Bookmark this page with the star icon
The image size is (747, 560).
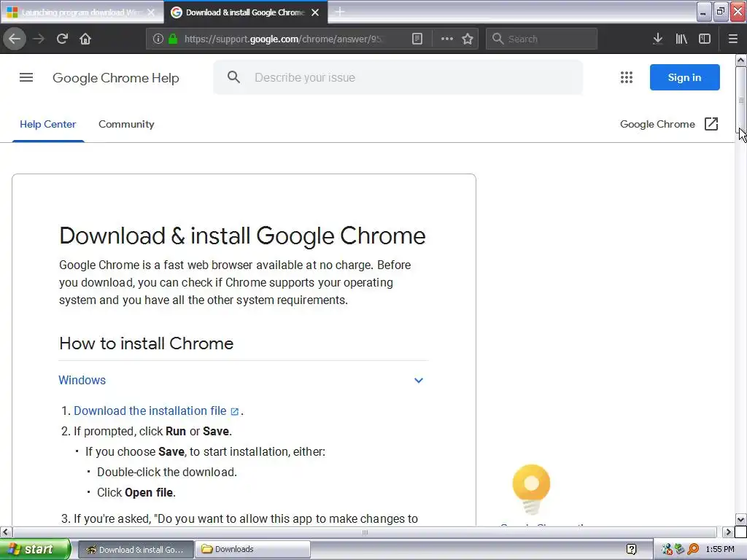coord(468,39)
